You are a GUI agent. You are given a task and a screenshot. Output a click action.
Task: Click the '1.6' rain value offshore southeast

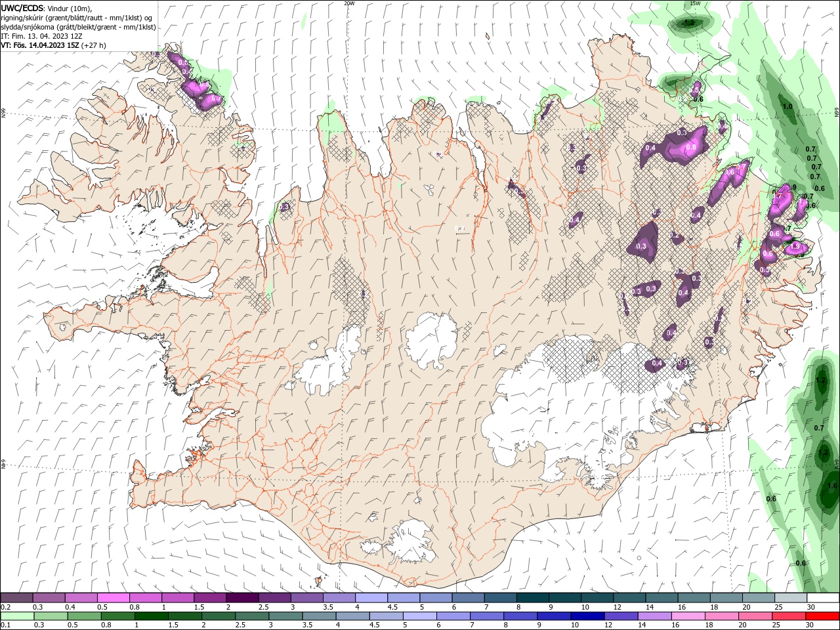click(x=832, y=486)
